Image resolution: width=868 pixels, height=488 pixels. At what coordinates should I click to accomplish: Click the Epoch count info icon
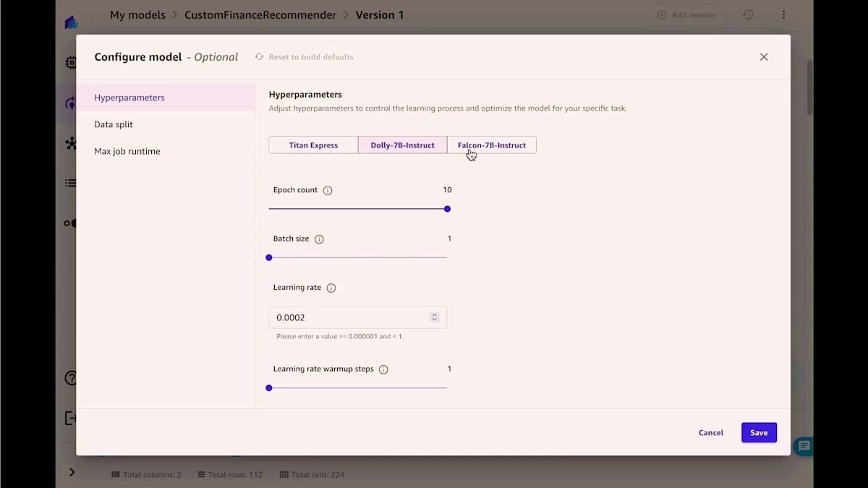pos(328,190)
